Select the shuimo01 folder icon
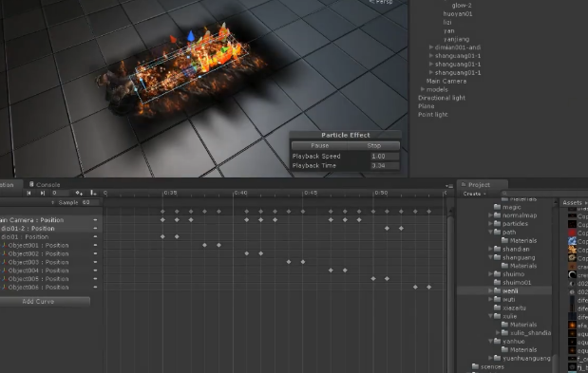 click(x=497, y=283)
